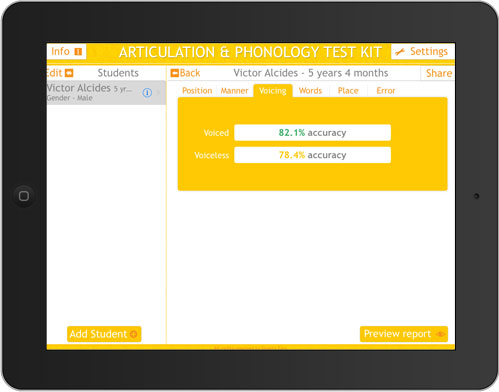Tap the iPad home button
This screenshot has height=392, width=499.
[24, 196]
